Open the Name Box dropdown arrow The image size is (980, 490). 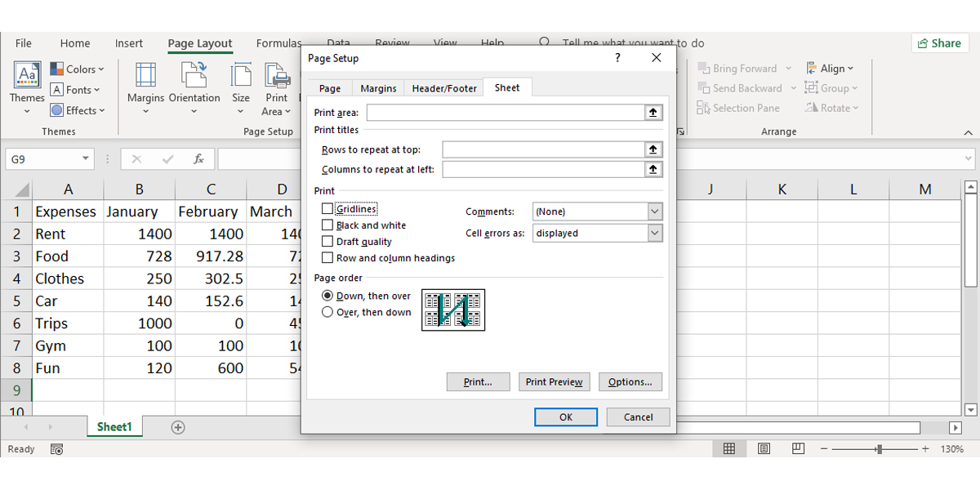[86, 159]
